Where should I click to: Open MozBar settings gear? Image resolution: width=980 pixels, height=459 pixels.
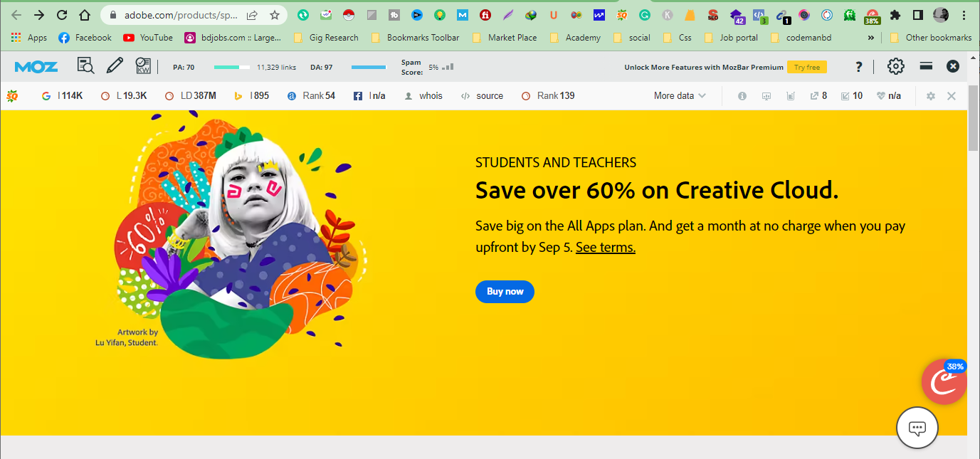895,65
